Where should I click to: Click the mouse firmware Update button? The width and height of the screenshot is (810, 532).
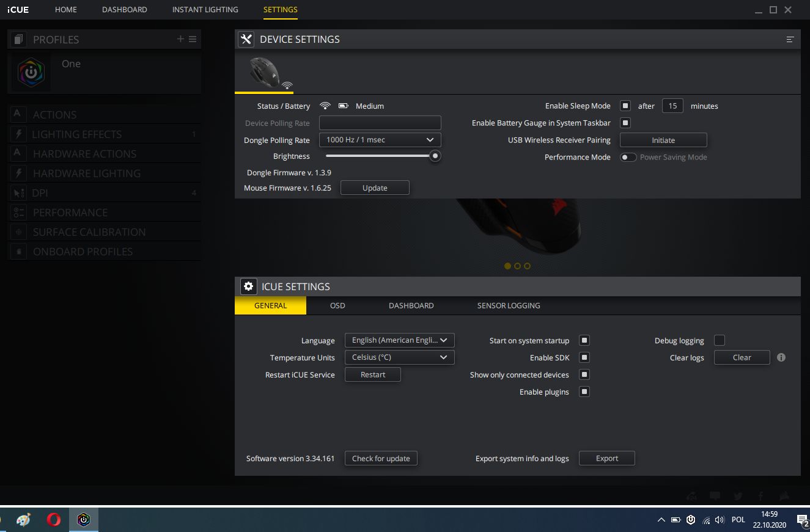pyautogui.click(x=375, y=188)
